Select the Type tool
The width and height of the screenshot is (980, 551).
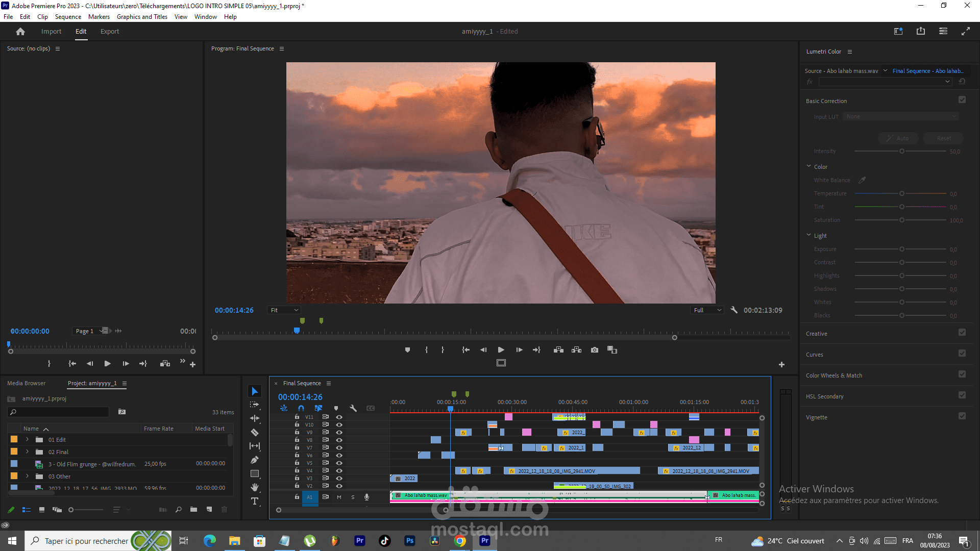click(255, 501)
